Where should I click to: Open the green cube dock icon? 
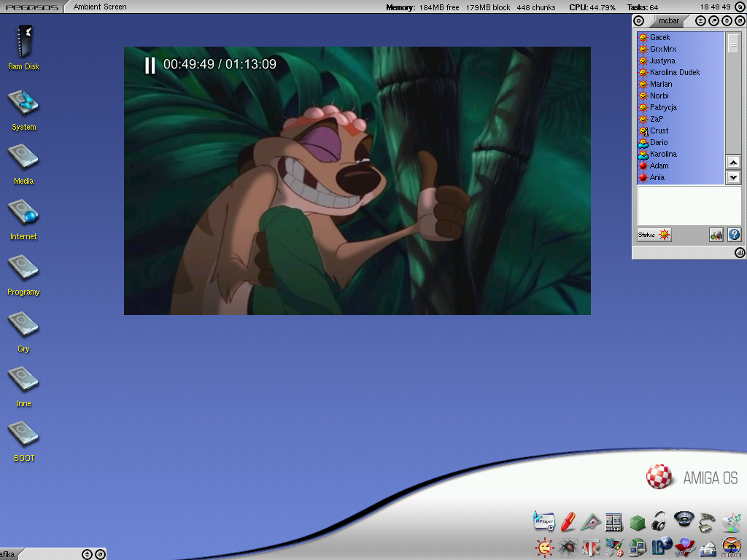pos(637,523)
